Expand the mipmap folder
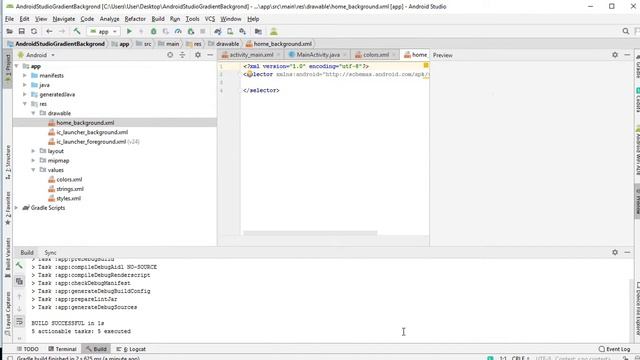Image resolution: width=640 pixels, height=360 pixels. 33,160
